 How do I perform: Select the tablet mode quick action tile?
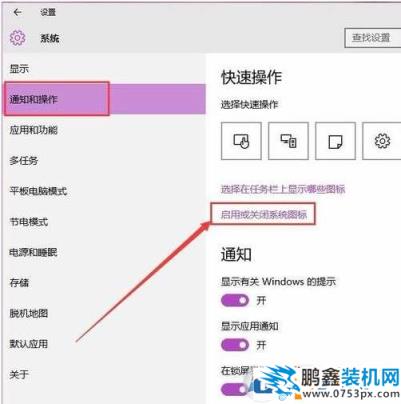[x=241, y=141]
